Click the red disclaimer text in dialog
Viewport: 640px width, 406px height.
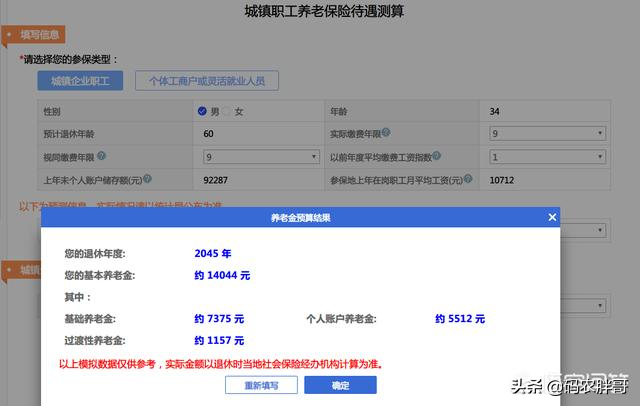click(222, 364)
